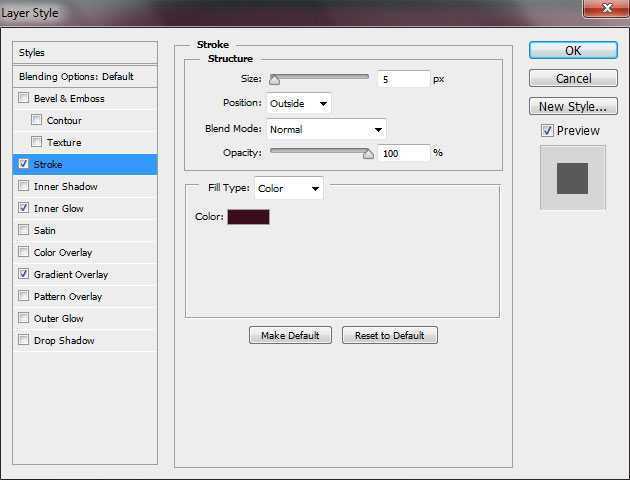Open Drop Shadow settings label
Screen dimensions: 630x480
(64, 340)
